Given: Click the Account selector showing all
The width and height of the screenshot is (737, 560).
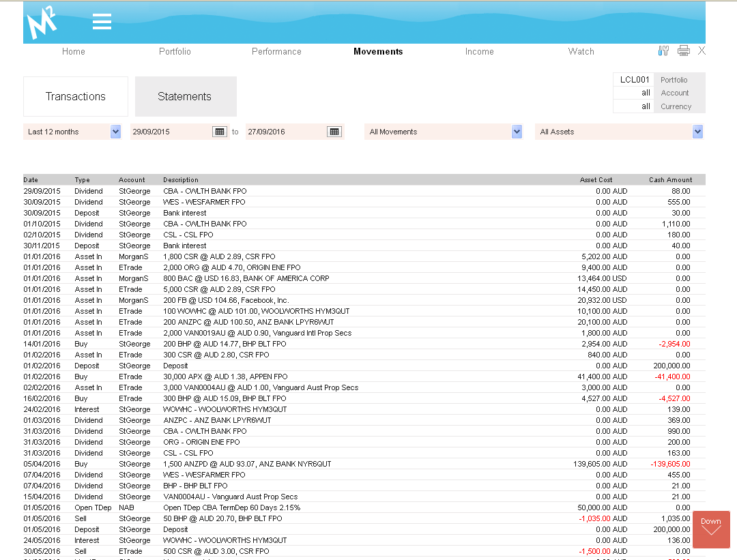Looking at the screenshot, I should tap(634, 93).
